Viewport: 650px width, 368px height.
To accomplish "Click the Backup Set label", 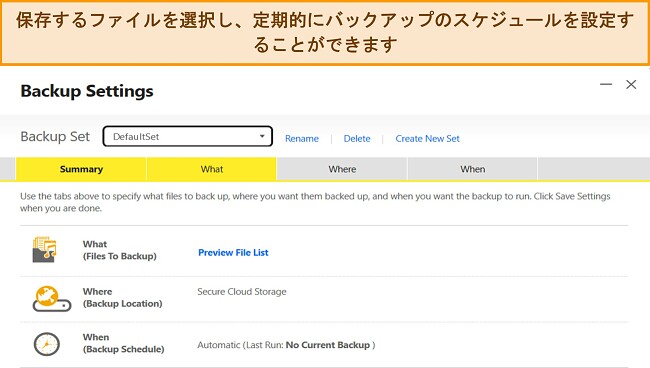I will tap(55, 136).
